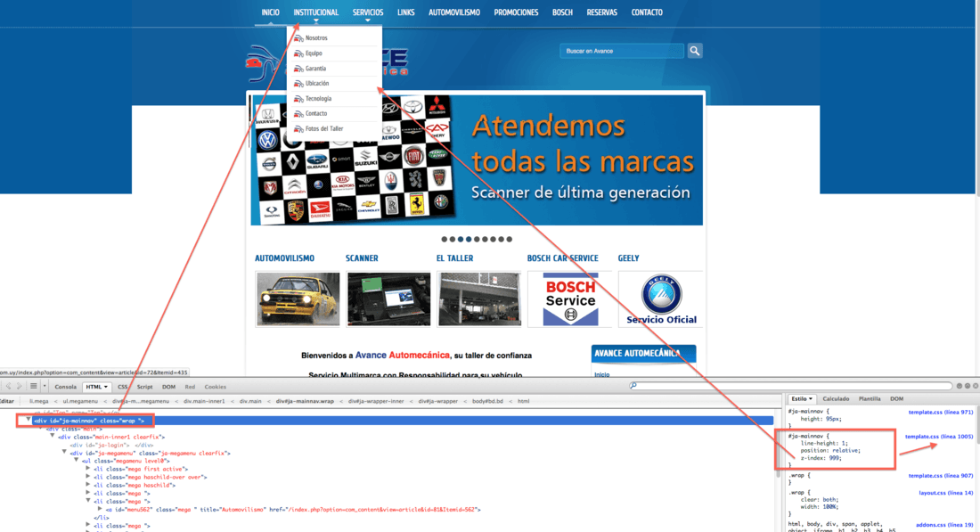Switch to the CSS tab in Firebug
Screen dimensions: 980x532
(123, 387)
